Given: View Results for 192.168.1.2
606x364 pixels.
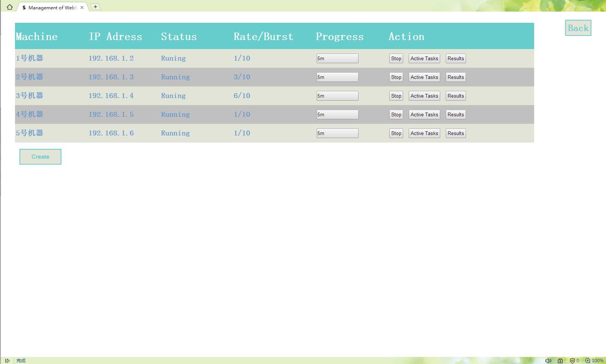Looking at the screenshot, I should click(456, 58).
